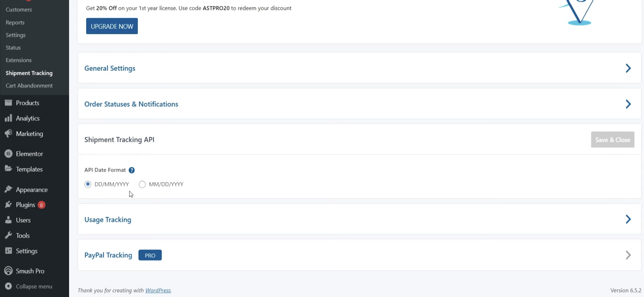This screenshot has height=297, width=644.
Task: Go to Templates menu label
Action: [29, 169]
